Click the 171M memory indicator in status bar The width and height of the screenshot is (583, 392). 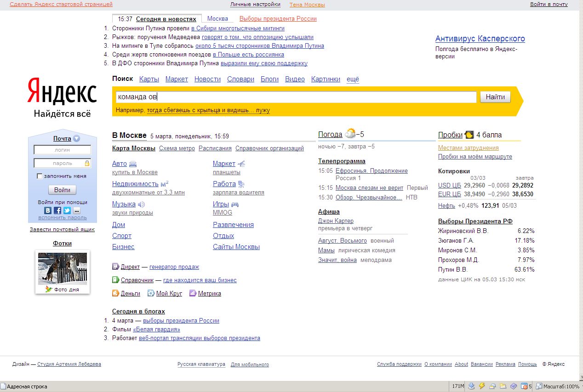(458, 386)
